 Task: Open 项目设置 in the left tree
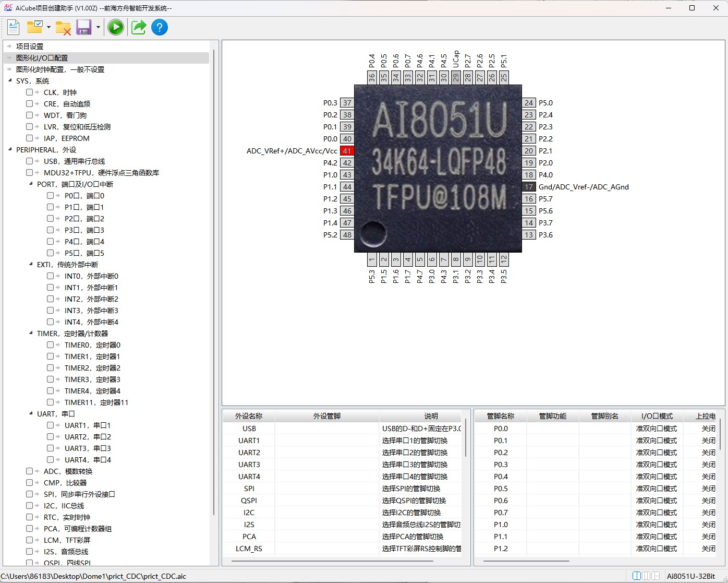pos(30,46)
